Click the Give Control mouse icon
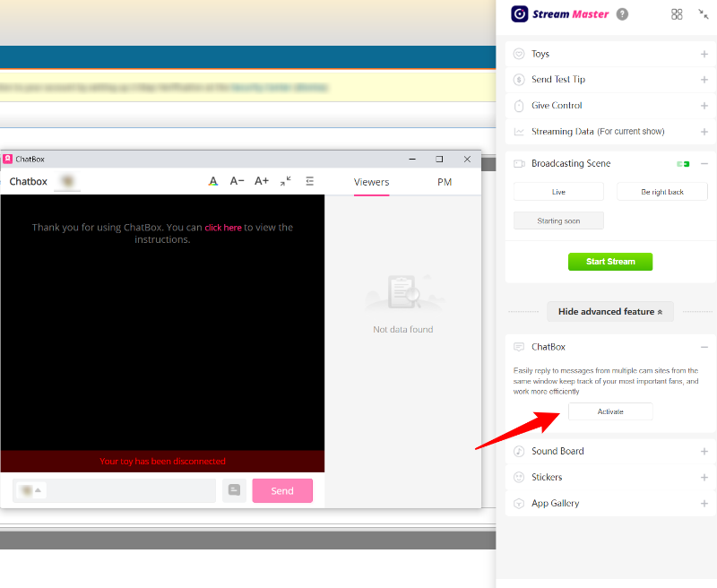The height and width of the screenshot is (588, 717). 519,106
